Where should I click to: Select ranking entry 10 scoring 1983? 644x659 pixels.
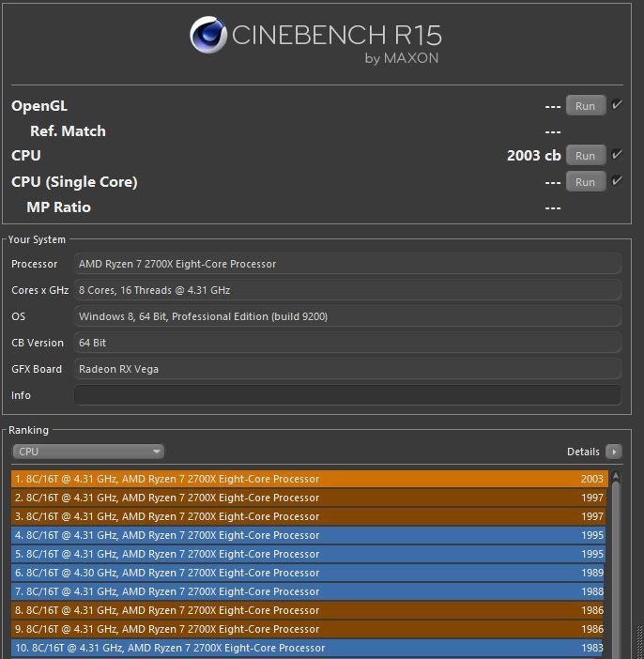coord(307,648)
